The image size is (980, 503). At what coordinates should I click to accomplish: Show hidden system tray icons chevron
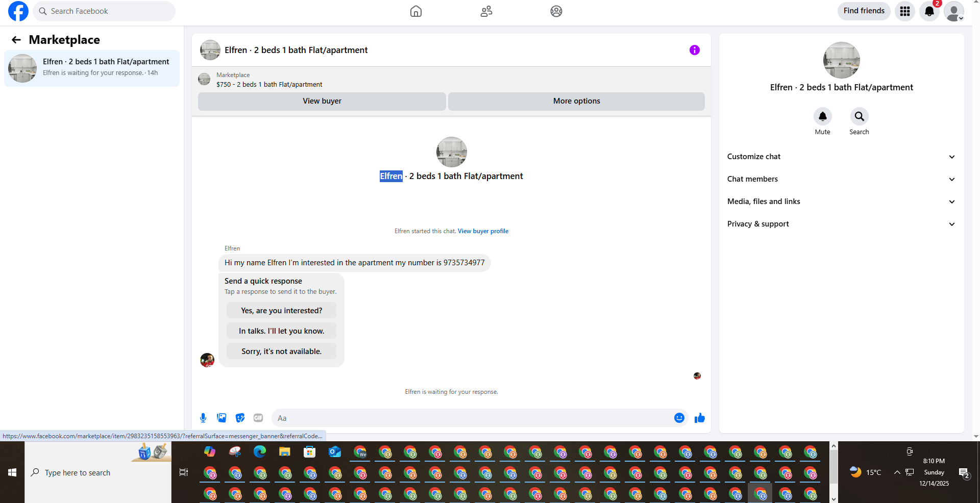click(x=897, y=472)
